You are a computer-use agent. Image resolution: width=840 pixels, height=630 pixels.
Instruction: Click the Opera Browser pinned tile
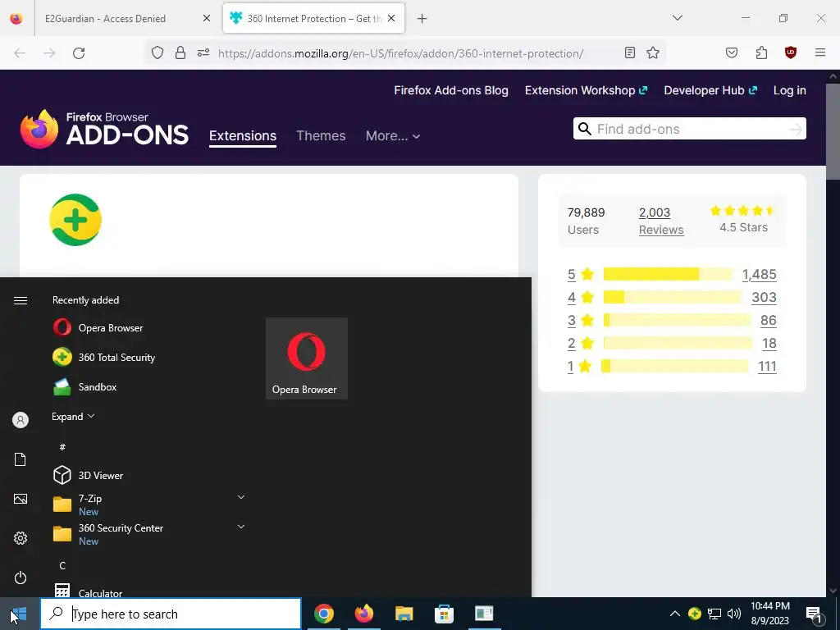click(307, 358)
